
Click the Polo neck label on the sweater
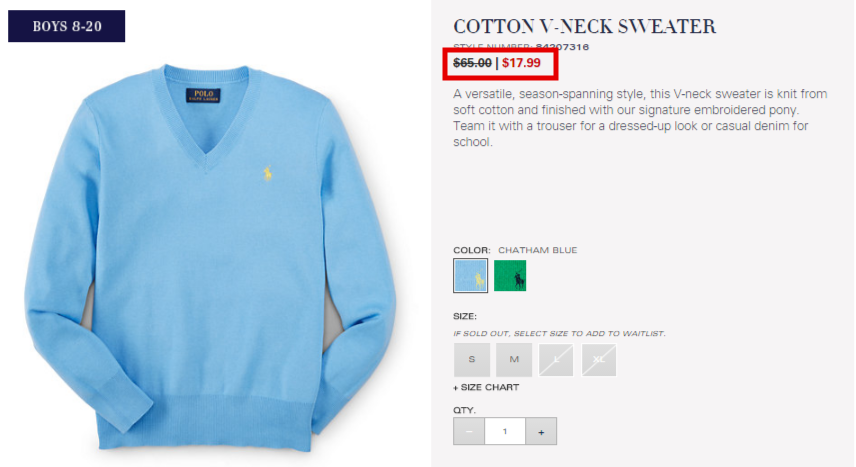pyautogui.click(x=203, y=95)
